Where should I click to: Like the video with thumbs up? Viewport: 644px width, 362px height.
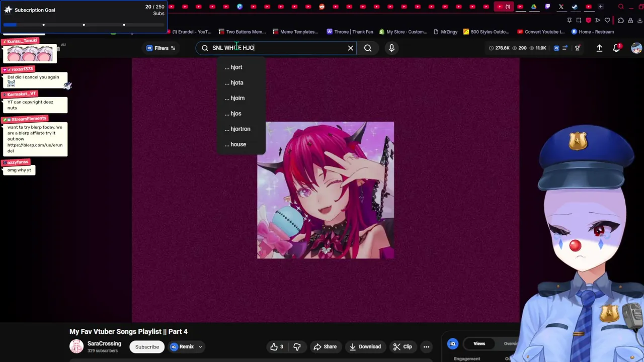point(276,346)
